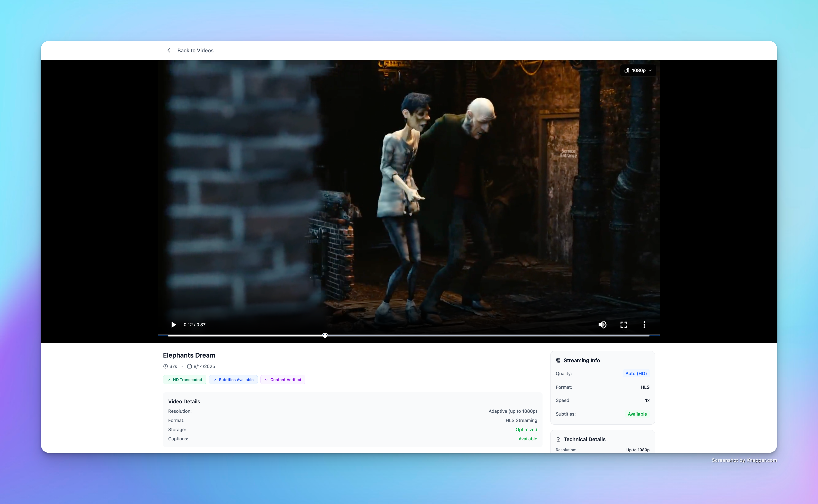Image resolution: width=818 pixels, height=504 pixels.
Task: Click the Adaptive (up to 1080p) value
Action: tap(513, 411)
